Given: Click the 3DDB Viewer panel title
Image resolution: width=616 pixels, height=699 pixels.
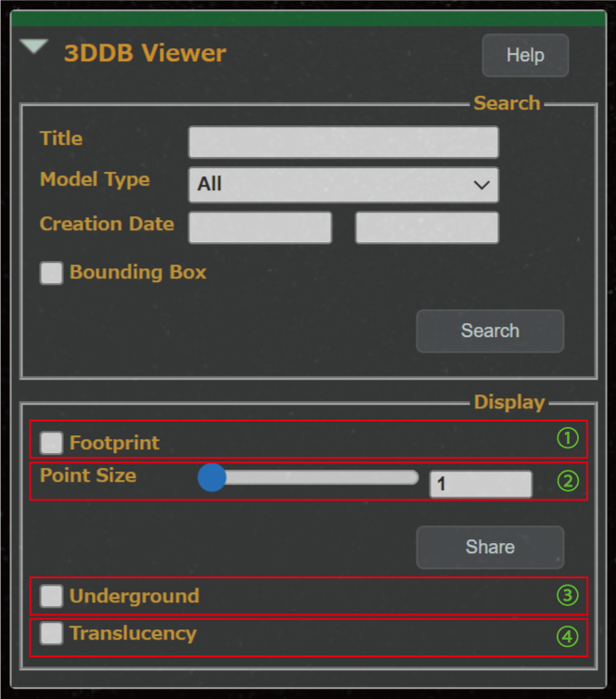Looking at the screenshot, I should tap(146, 54).
